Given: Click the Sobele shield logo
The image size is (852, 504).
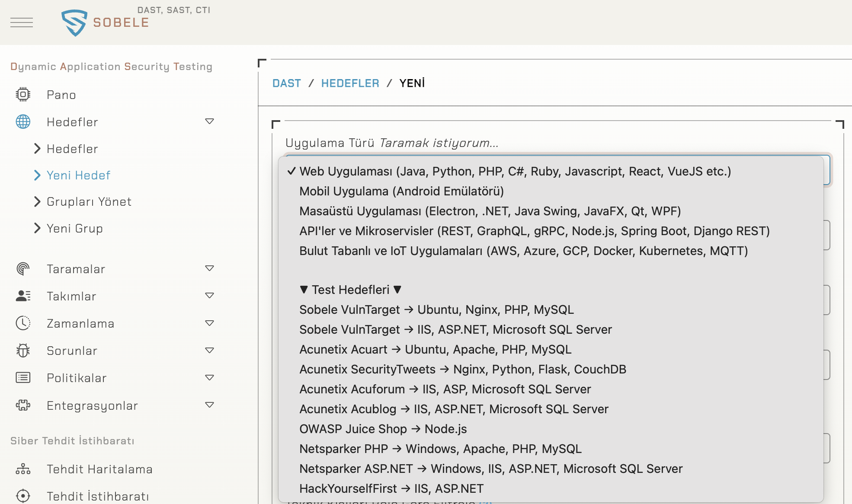Looking at the screenshot, I should [x=74, y=22].
